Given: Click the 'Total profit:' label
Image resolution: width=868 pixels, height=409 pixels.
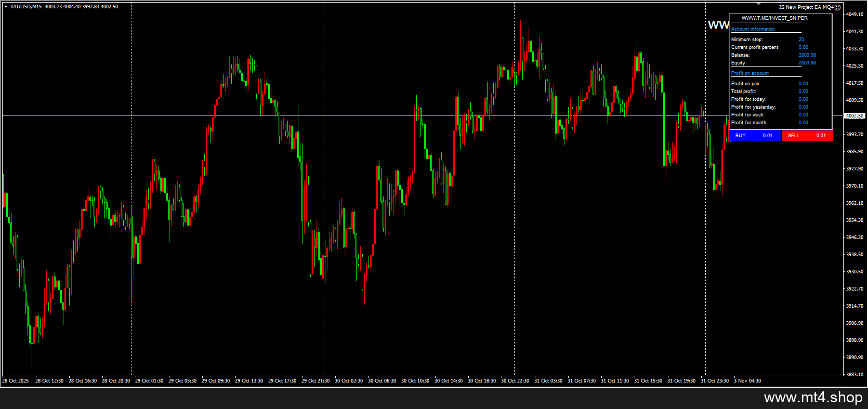Looking at the screenshot, I should (x=743, y=91).
